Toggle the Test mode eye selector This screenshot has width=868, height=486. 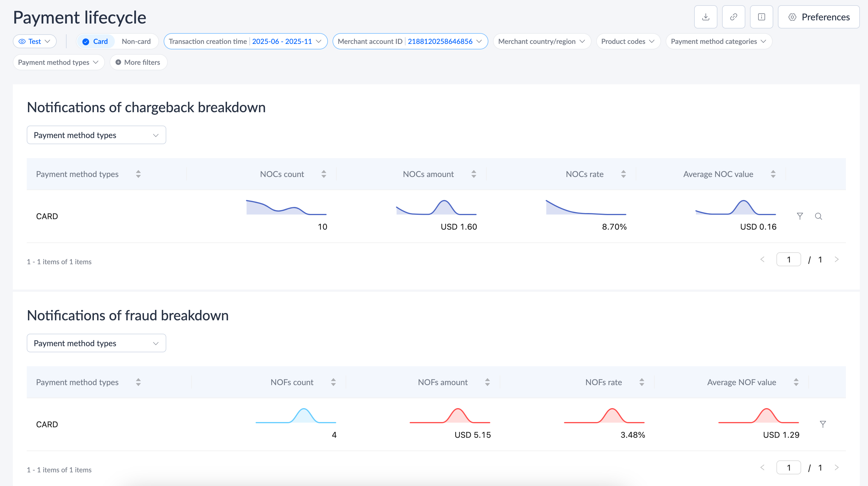coord(35,42)
